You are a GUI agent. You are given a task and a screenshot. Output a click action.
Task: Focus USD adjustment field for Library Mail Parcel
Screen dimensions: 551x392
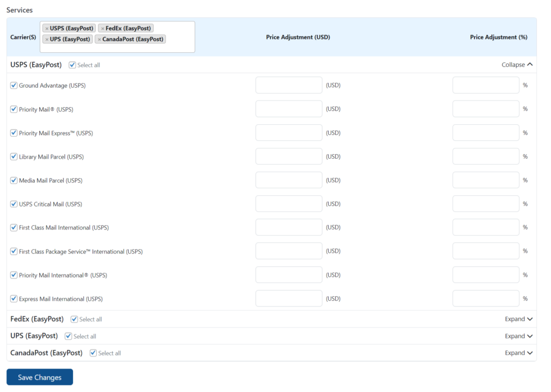click(x=289, y=156)
